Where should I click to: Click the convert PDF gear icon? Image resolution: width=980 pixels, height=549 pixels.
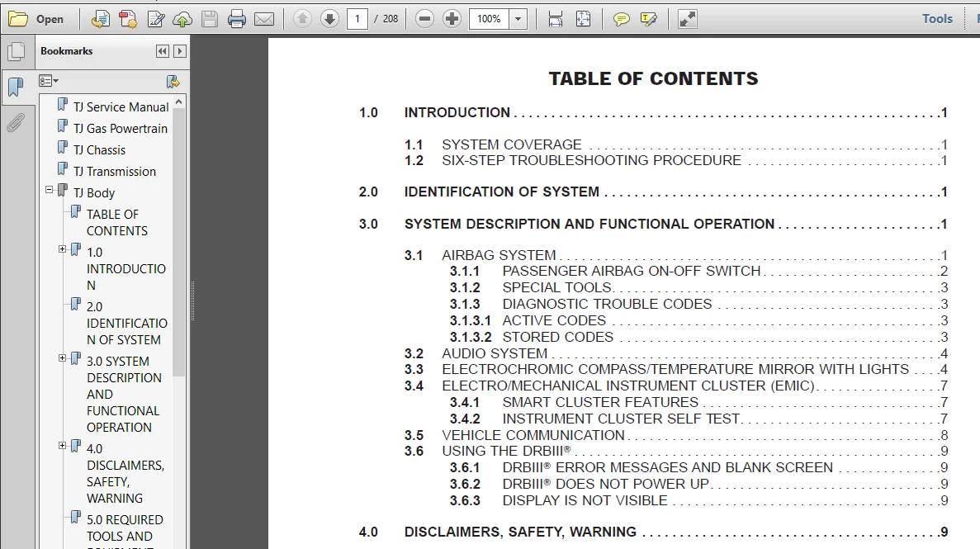pos(128,19)
